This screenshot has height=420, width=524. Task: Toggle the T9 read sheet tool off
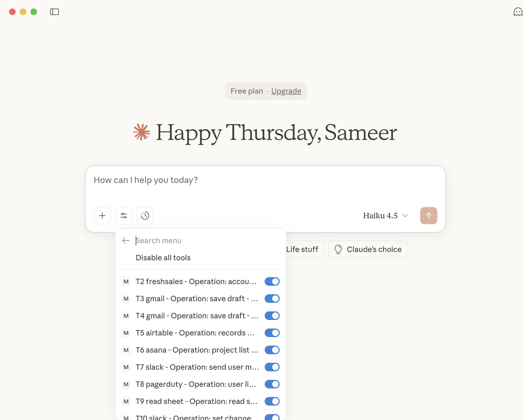tap(272, 401)
